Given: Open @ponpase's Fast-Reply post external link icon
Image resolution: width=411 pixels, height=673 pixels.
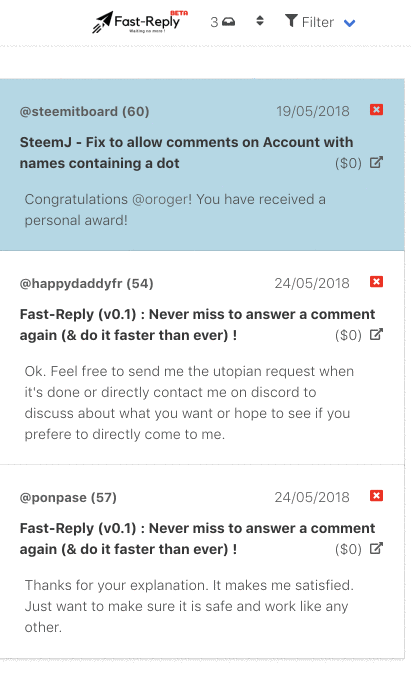Looking at the screenshot, I should (x=376, y=548).
